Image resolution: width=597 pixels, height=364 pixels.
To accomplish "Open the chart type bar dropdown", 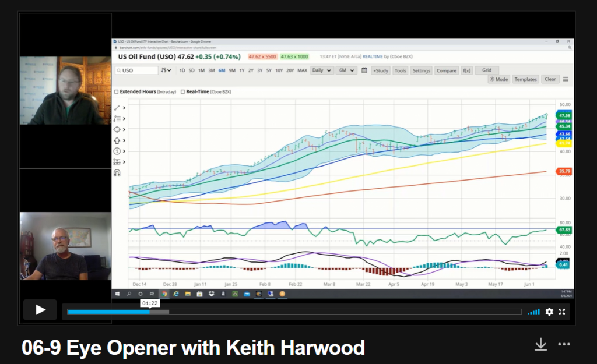I will 166,70.
